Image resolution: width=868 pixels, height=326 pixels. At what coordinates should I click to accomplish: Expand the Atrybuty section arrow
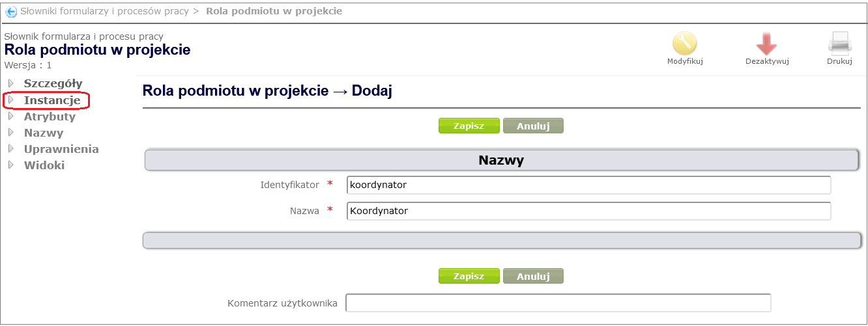[11, 116]
